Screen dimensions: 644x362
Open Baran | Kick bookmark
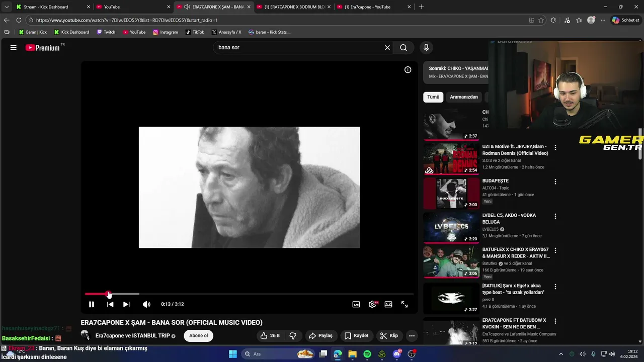pos(33,32)
